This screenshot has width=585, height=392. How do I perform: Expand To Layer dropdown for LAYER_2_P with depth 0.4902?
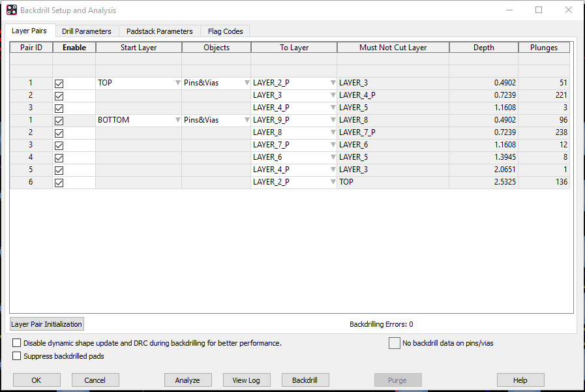pyautogui.click(x=333, y=83)
